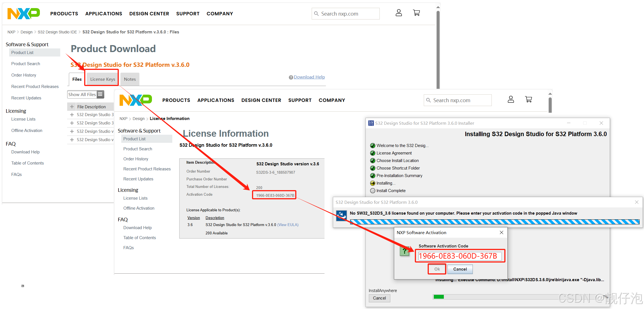Expand the last S32 Design Studio file row

pos(72,140)
